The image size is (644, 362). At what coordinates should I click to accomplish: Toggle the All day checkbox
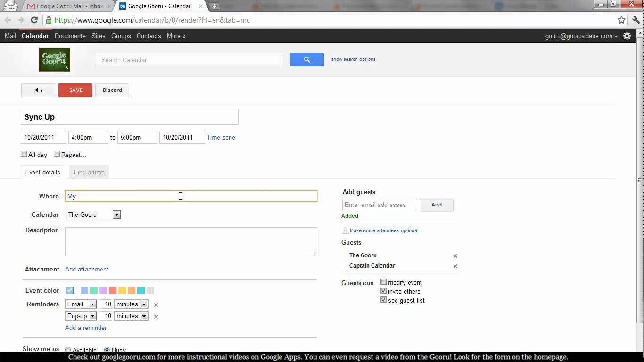pyautogui.click(x=24, y=154)
